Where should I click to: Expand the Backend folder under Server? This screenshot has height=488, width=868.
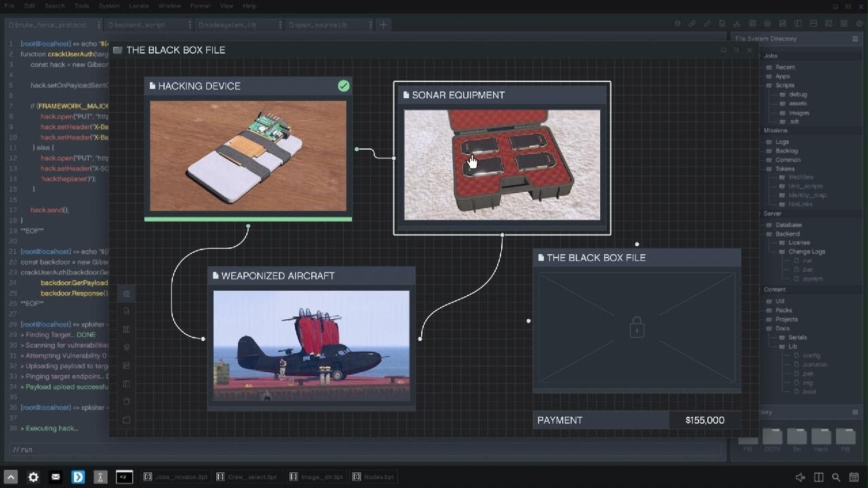click(783, 234)
